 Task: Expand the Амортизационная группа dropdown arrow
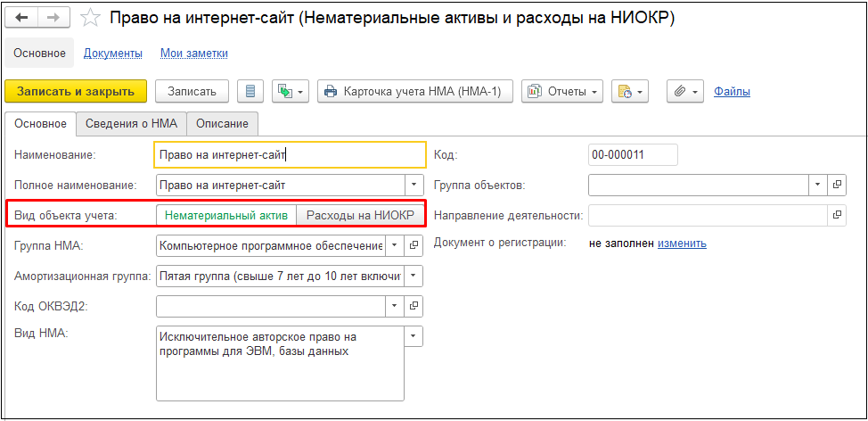tap(414, 276)
